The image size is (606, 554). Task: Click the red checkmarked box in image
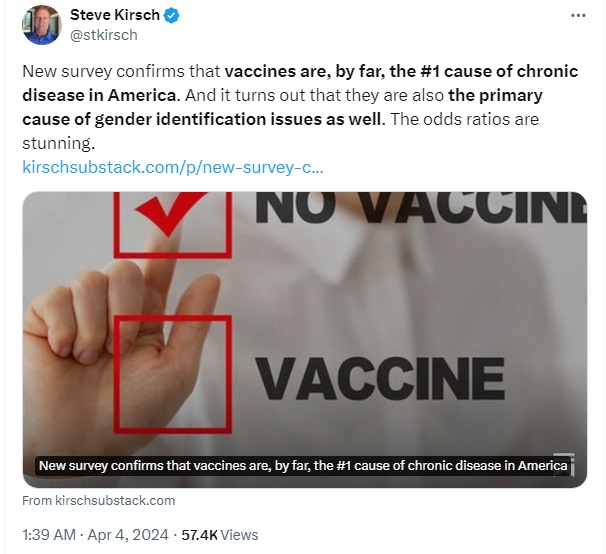[173, 225]
